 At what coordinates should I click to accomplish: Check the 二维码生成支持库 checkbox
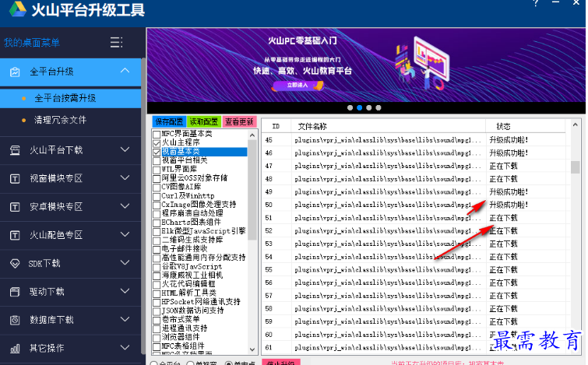click(157, 240)
